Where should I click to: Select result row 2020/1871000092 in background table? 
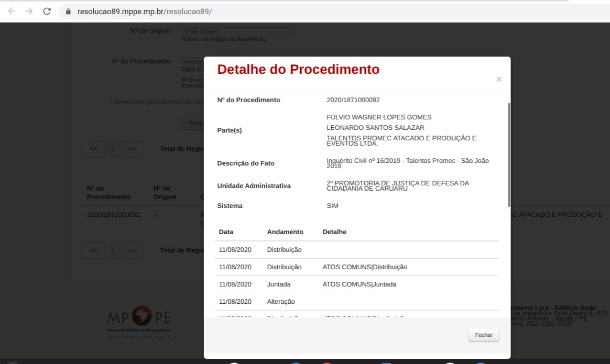113,215
